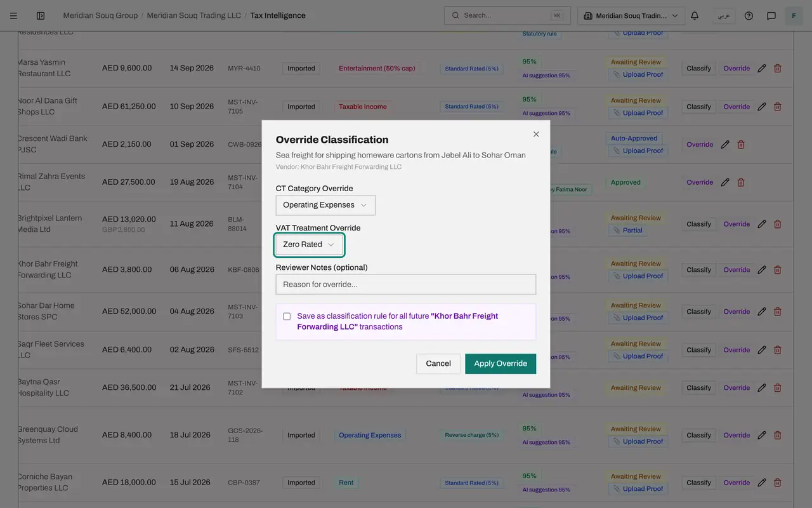Select the Approved status for Rimal Zahra

tap(625, 182)
